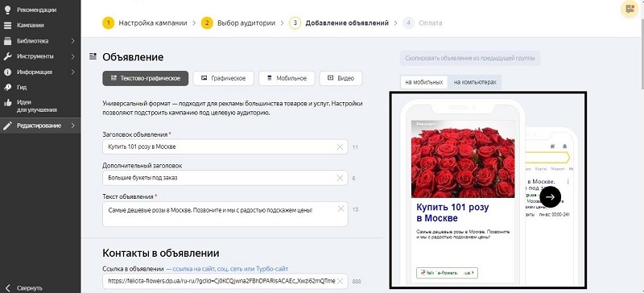
Task: Click the Заголовок объявления input field
Action: (x=225, y=146)
